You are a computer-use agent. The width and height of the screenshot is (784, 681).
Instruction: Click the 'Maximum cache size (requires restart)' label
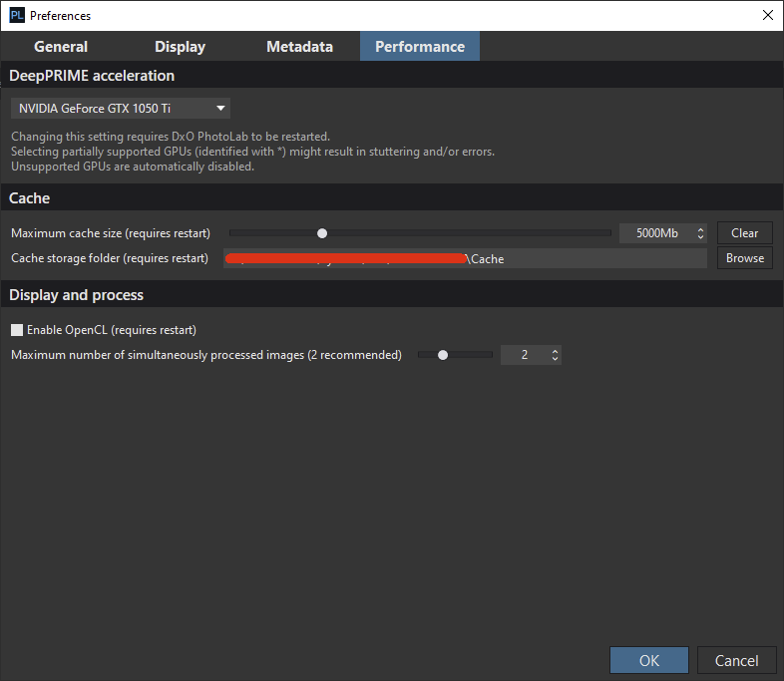coord(111,233)
